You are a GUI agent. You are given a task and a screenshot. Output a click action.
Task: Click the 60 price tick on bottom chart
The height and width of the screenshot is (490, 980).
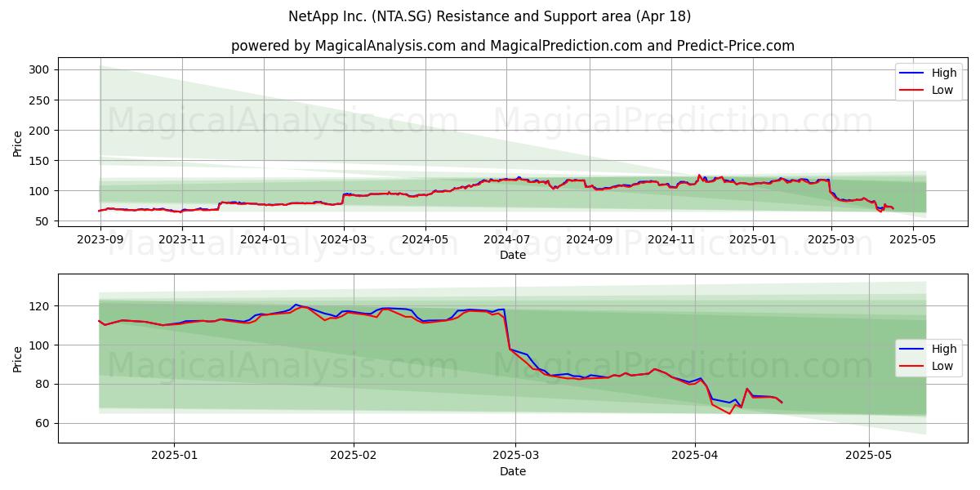pyautogui.click(x=44, y=423)
